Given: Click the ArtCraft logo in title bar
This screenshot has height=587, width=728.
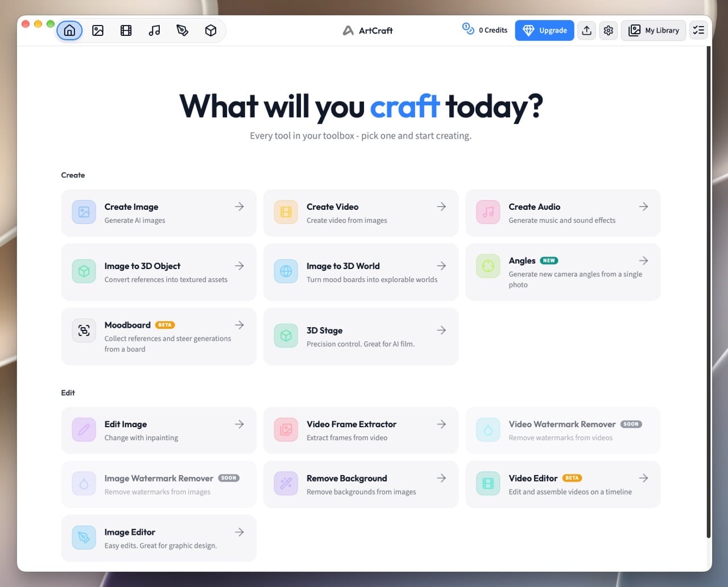Looking at the screenshot, I should point(367,31).
